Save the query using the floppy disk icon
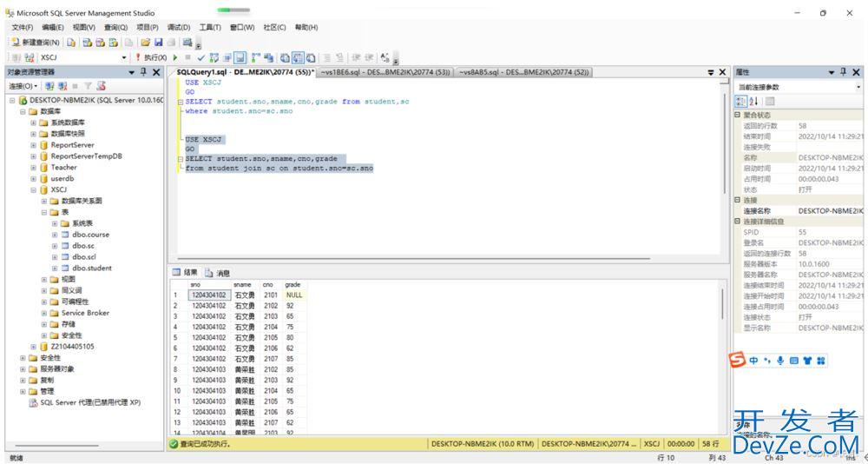The height and width of the screenshot is (464, 868). (x=158, y=42)
